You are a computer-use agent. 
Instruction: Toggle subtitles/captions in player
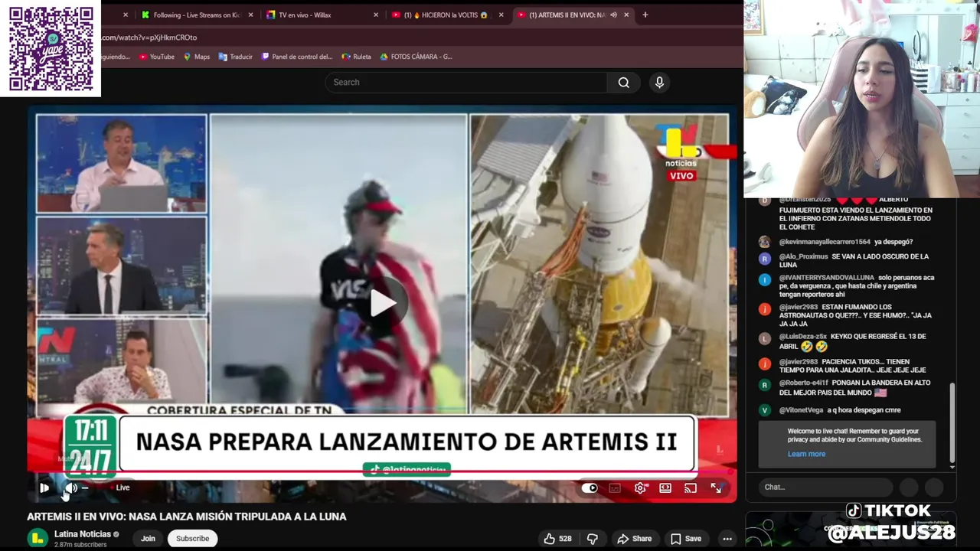click(x=615, y=488)
